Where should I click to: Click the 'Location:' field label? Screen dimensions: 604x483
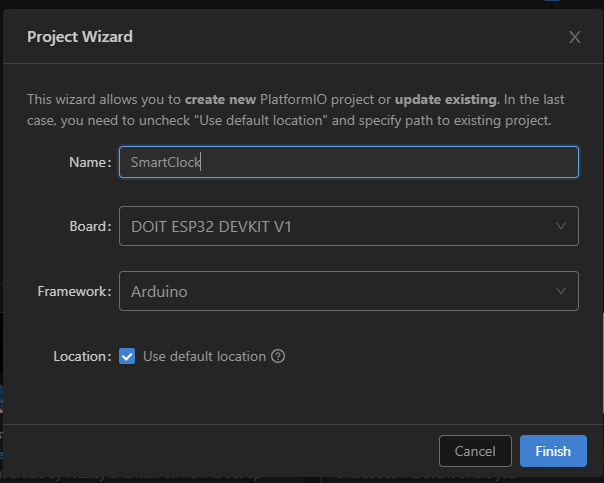pos(81,356)
